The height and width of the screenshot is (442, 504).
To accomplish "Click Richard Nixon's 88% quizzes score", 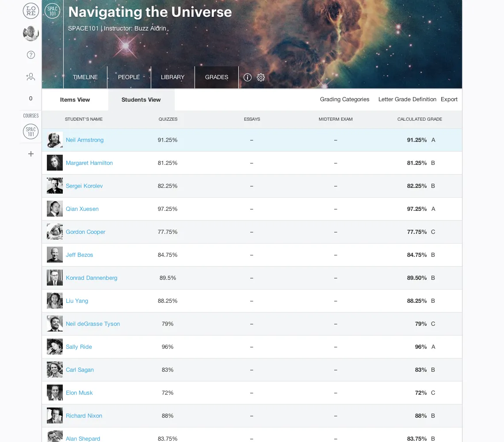I will tap(168, 415).
